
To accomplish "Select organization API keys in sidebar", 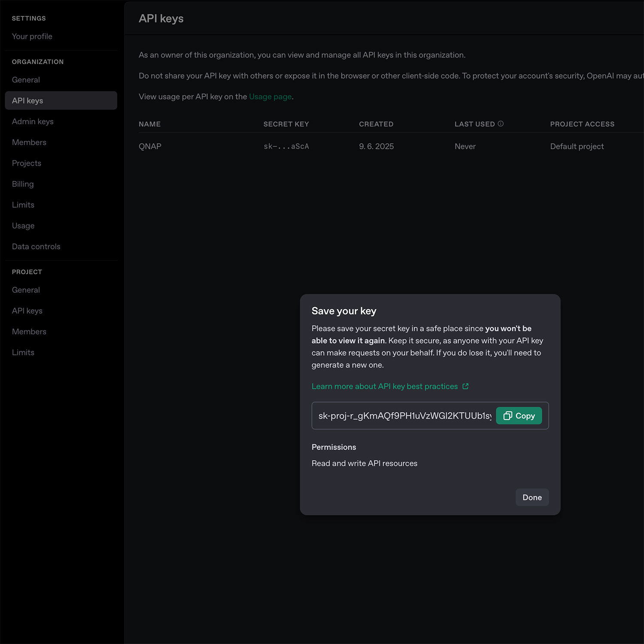I will click(27, 101).
